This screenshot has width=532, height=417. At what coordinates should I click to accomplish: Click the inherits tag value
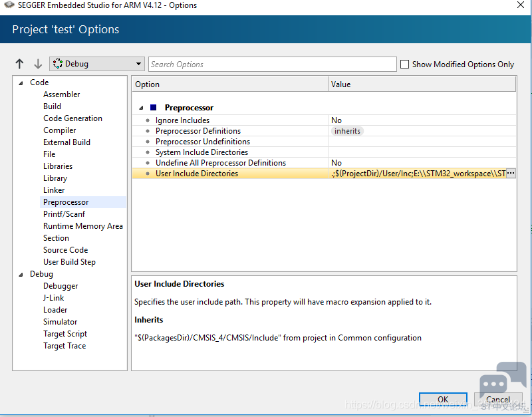347,131
